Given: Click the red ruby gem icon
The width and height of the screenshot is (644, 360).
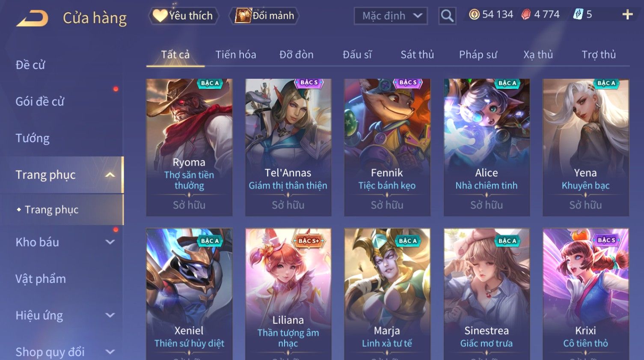Looking at the screenshot, I should pos(526,15).
